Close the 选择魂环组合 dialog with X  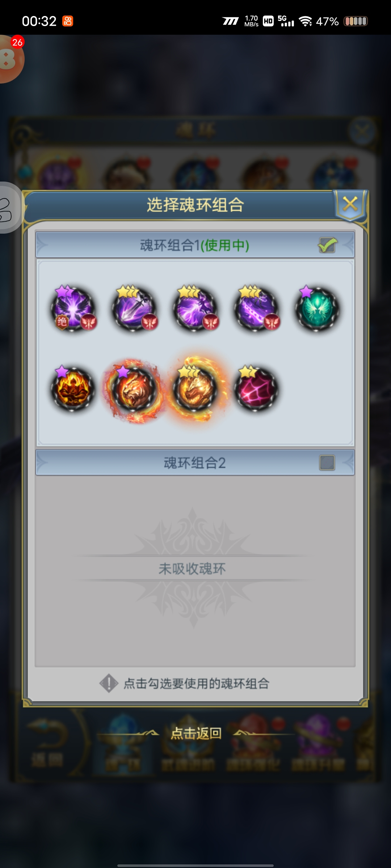coord(350,204)
